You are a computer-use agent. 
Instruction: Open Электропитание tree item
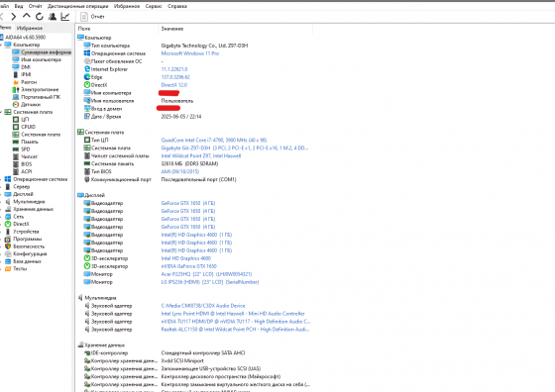point(40,89)
